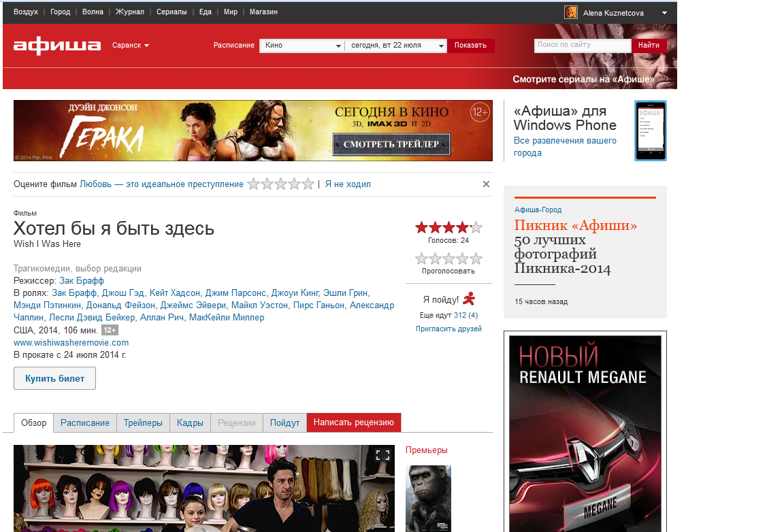
Task: Open the Магазин top menu item
Action: (263, 12)
